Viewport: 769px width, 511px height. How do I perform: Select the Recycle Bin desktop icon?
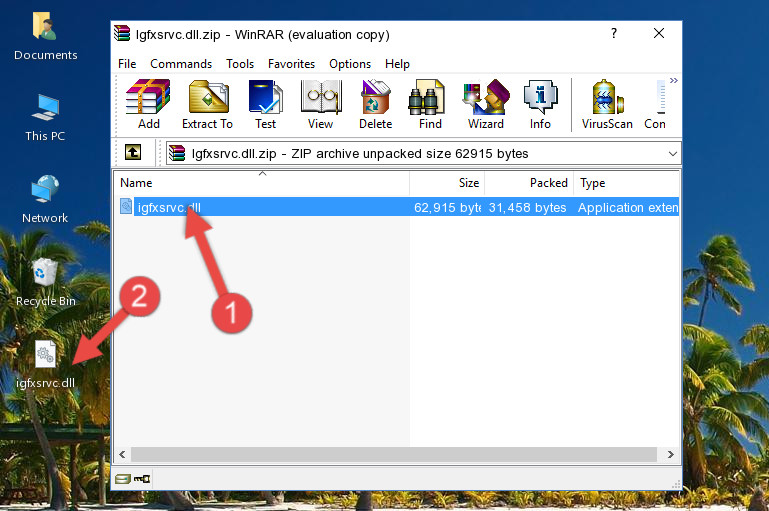[x=45, y=281]
